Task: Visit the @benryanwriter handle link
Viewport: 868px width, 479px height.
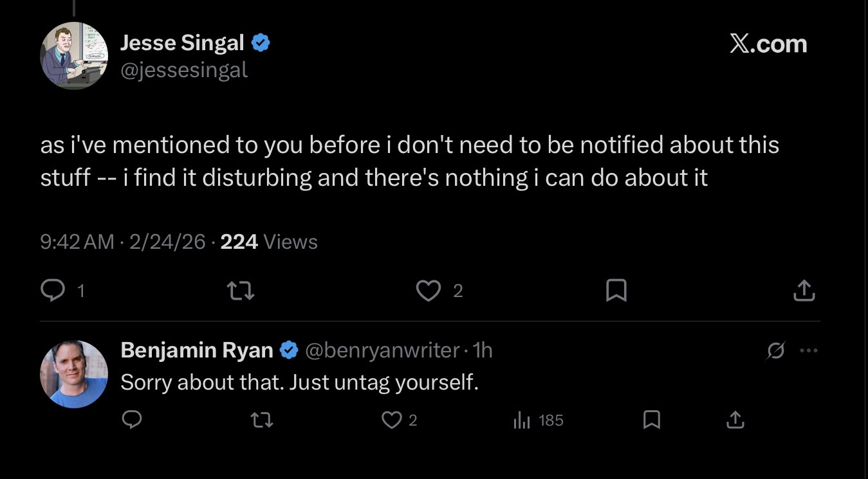Action: pos(382,350)
